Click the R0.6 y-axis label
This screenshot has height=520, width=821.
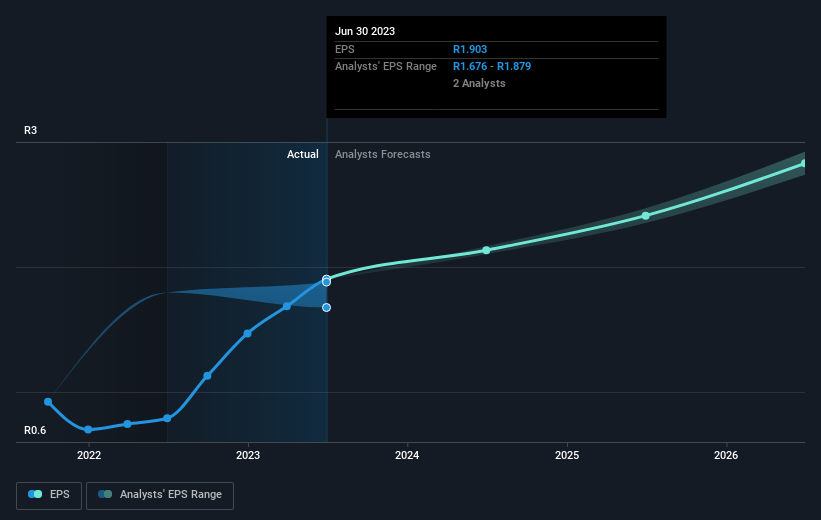pos(35,430)
